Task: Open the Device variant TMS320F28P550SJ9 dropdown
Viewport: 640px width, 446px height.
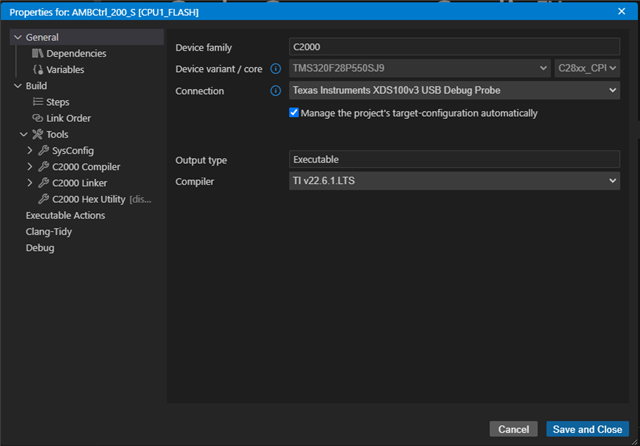Action: 420,68
